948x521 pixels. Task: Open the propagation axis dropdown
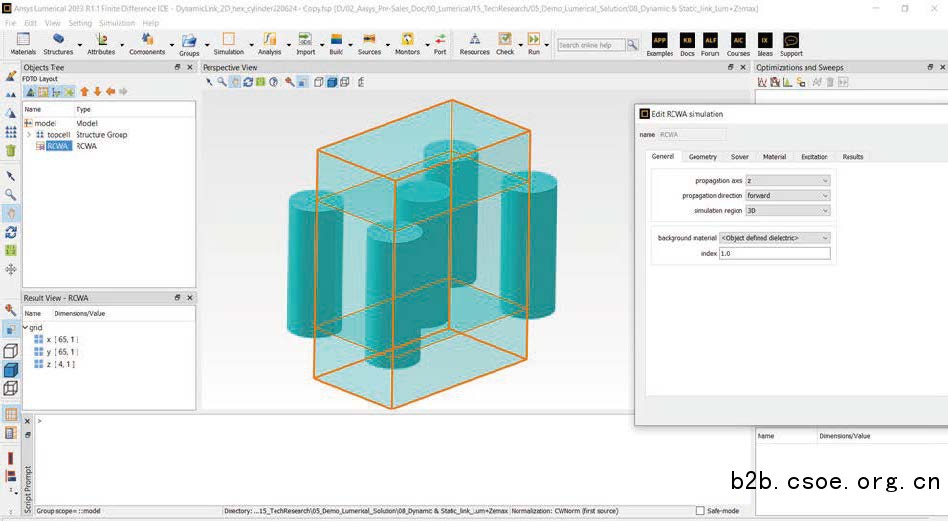point(788,181)
